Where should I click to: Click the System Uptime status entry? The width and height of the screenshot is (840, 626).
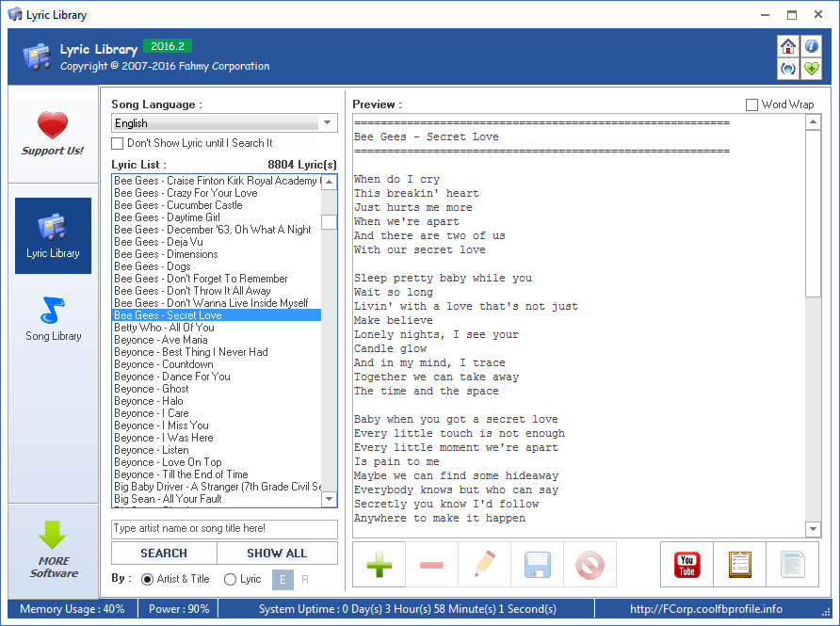[x=407, y=609]
